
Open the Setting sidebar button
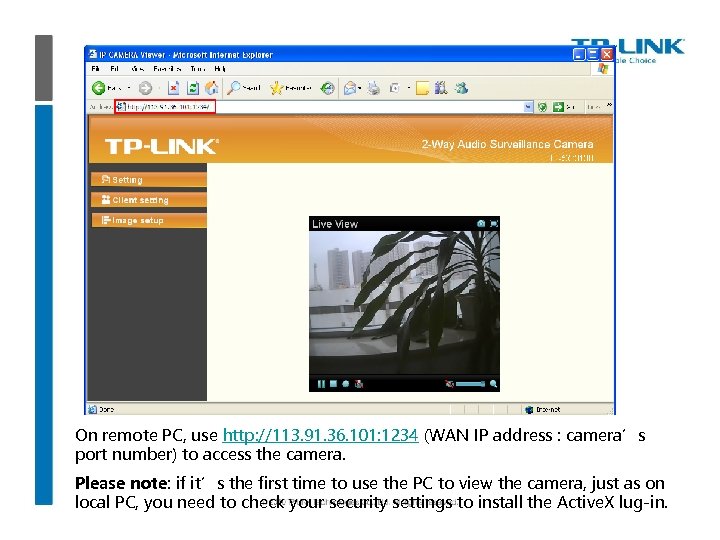[x=149, y=180]
